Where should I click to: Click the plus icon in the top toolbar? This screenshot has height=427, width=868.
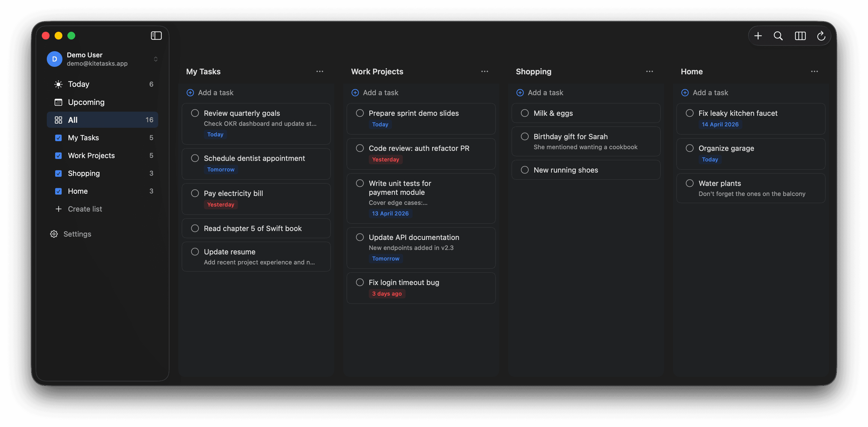coord(758,36)
